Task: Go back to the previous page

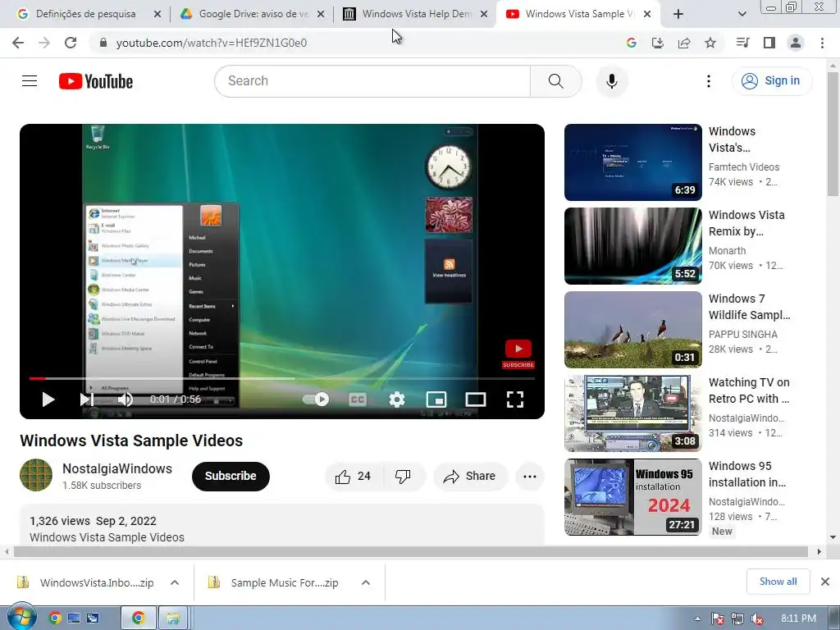Action: 18,43
